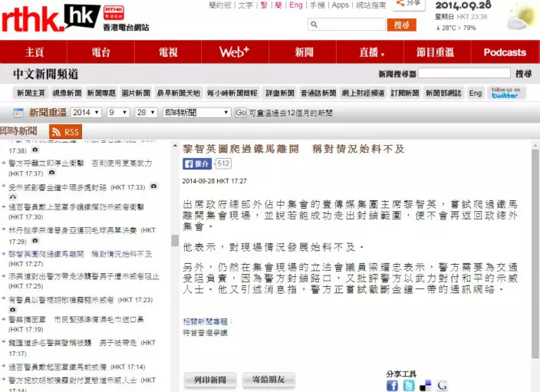The width and height of the screenshot is (540, 392).
Task: Open the 分享 share button at top
Action: click(409, 5)
